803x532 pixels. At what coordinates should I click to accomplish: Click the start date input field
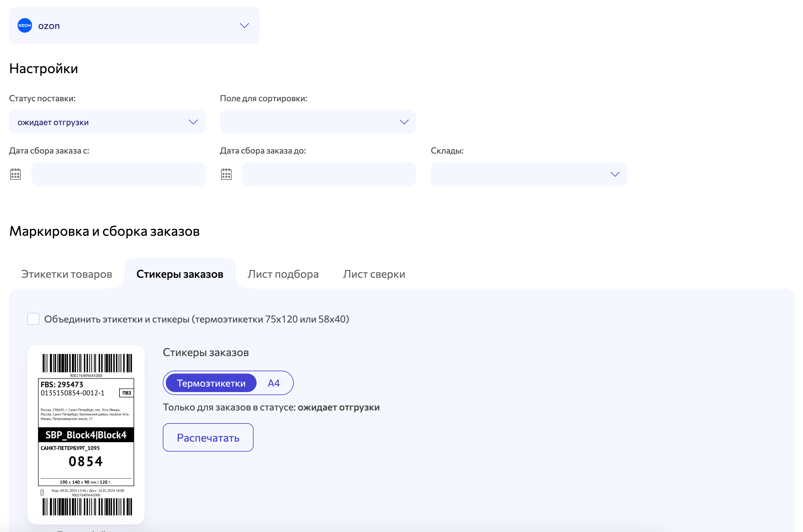pyautogui.click(x=118, y=174)
